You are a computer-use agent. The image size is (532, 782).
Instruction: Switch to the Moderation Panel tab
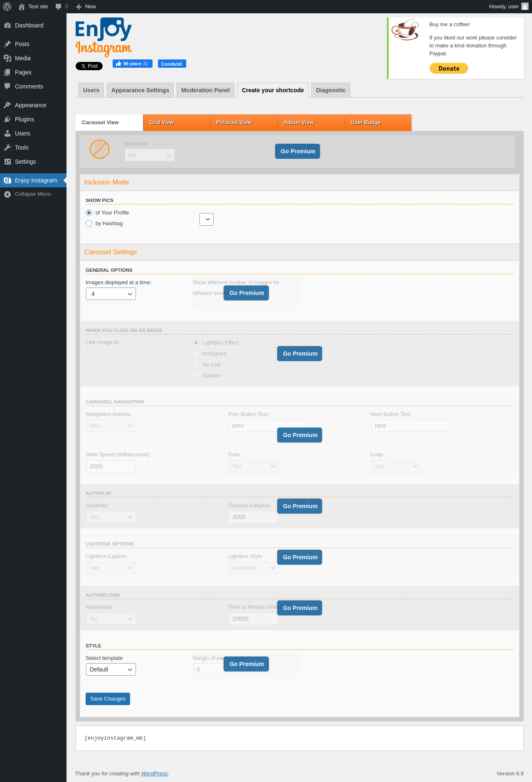coord(205,90)
